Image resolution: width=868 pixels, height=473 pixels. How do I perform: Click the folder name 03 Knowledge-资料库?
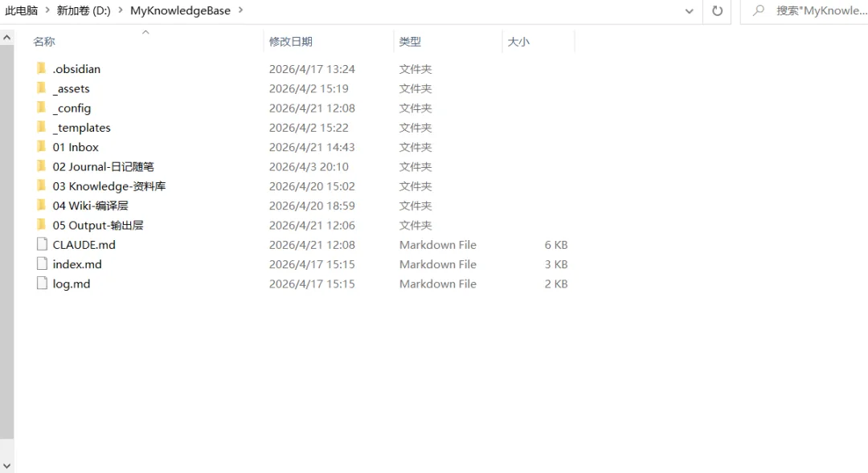tap(109, 186)
